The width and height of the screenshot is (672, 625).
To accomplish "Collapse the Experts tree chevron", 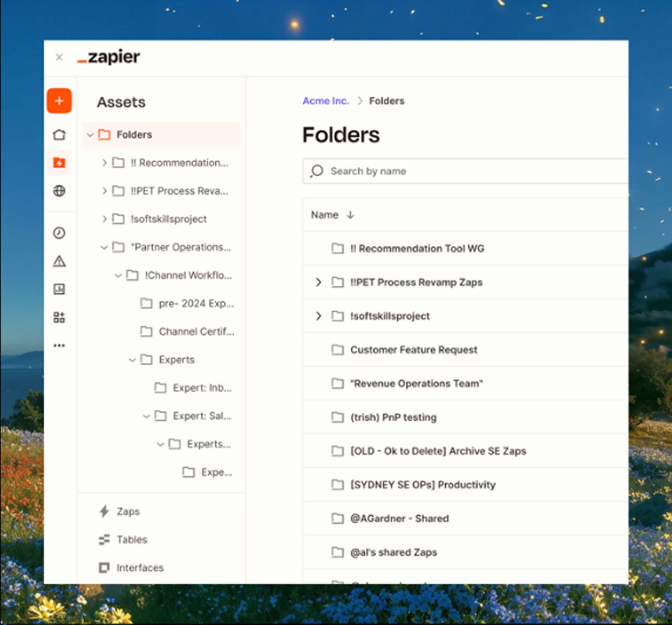I will [132, 360].
